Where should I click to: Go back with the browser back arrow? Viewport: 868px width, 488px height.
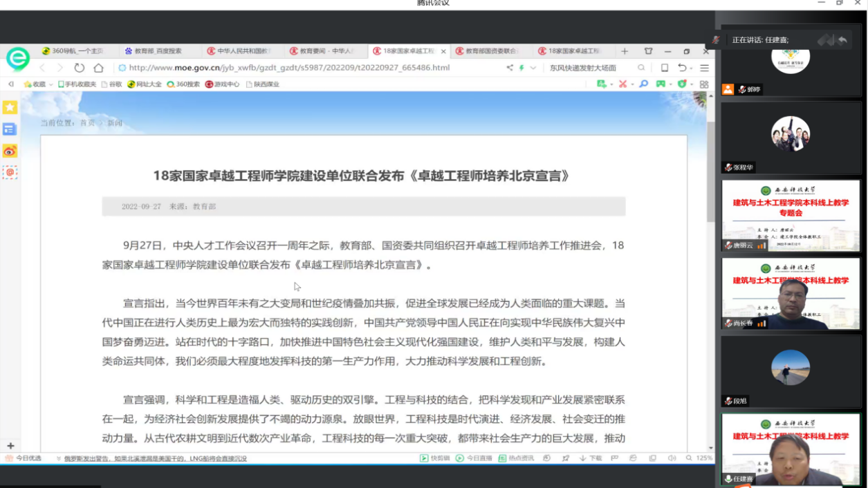click(x=42, y=68)
